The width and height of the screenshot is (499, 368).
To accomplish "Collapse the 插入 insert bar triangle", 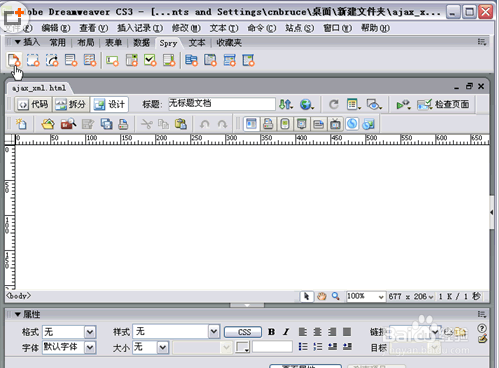I will pyautogui.click(x=18, y=42).
